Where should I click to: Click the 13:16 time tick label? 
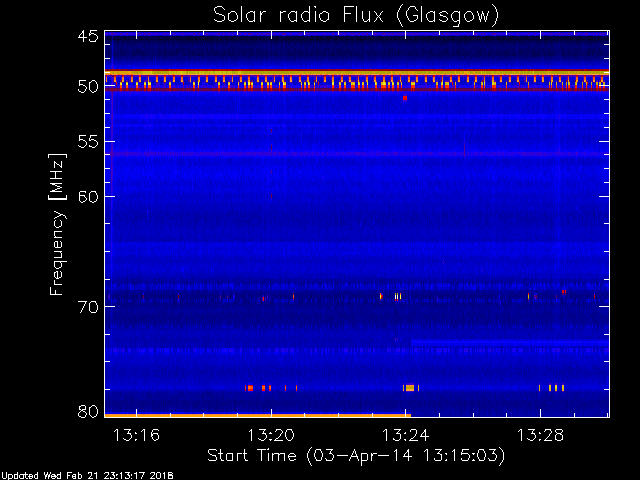pyautogui.click(x=136, y=435)
